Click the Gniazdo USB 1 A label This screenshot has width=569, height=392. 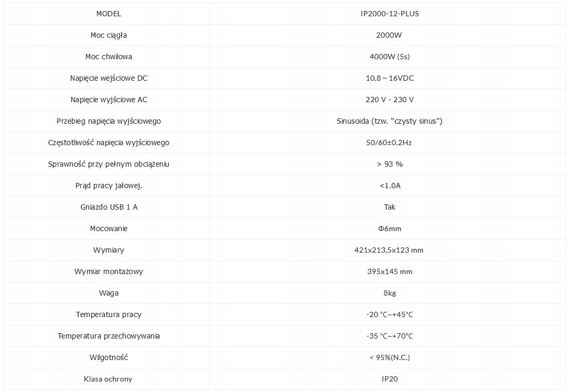tap(108, 207)
